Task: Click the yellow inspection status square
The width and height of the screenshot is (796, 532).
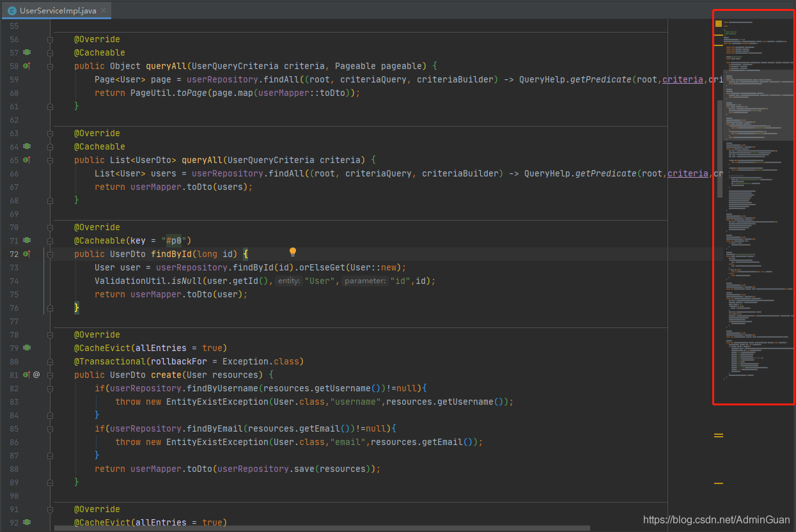Action: [x=718, y=24]
